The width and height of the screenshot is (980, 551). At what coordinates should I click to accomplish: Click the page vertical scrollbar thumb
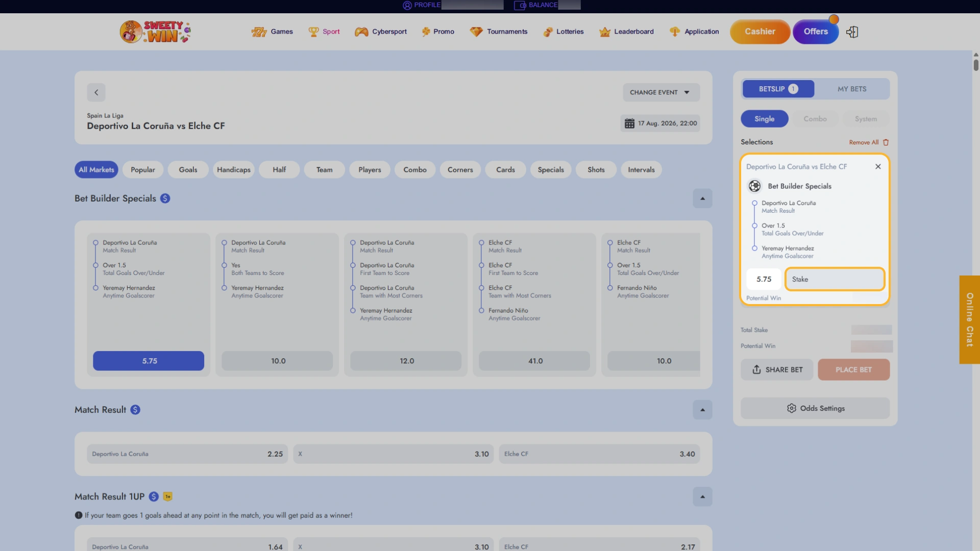click(976, 65)
